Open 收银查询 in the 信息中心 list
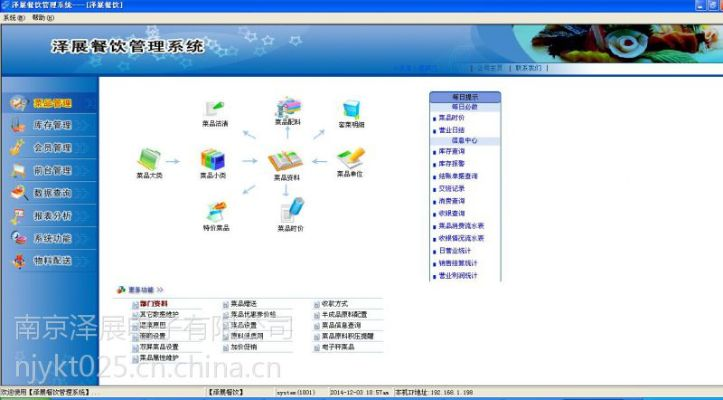This screenshot has width=723, height=400. coord(451,214)
